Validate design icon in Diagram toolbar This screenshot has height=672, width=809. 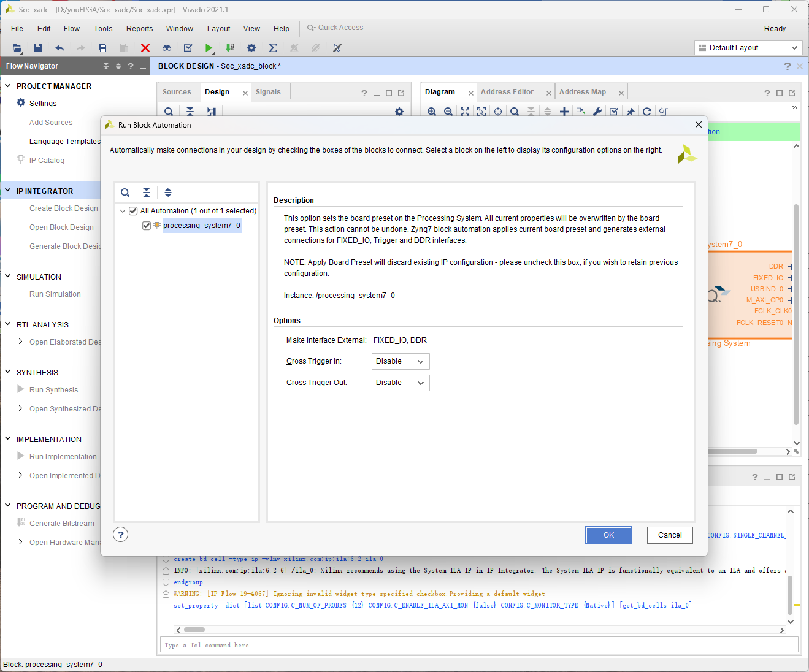pyautogui.click(x=614, y=112)
